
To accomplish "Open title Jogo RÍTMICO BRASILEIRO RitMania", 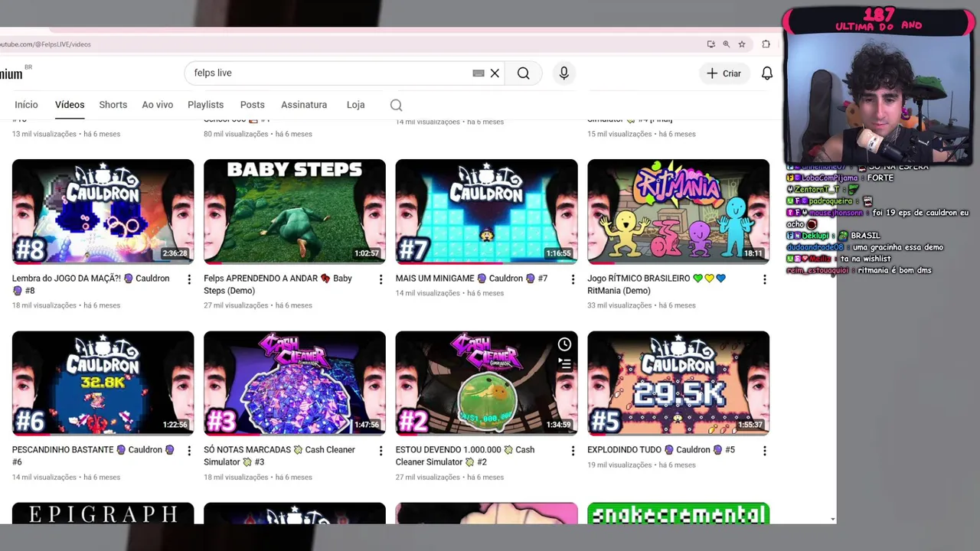I will point(657,285).
